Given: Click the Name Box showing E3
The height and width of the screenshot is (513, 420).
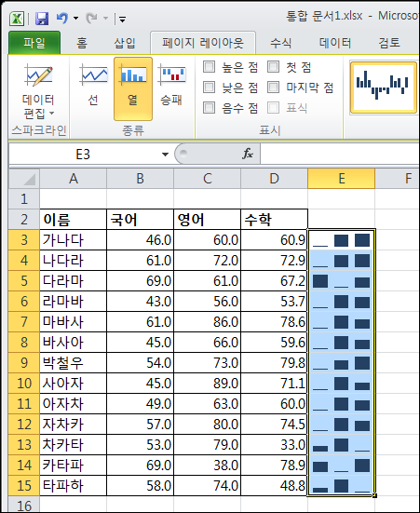Looking at the screenshot, I should (84, 154).
